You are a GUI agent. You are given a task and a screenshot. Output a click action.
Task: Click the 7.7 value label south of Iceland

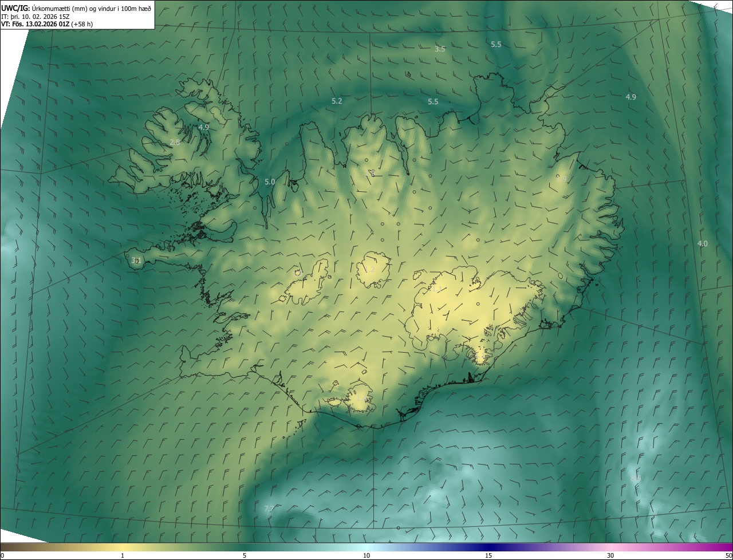click(x=269, y=508)
